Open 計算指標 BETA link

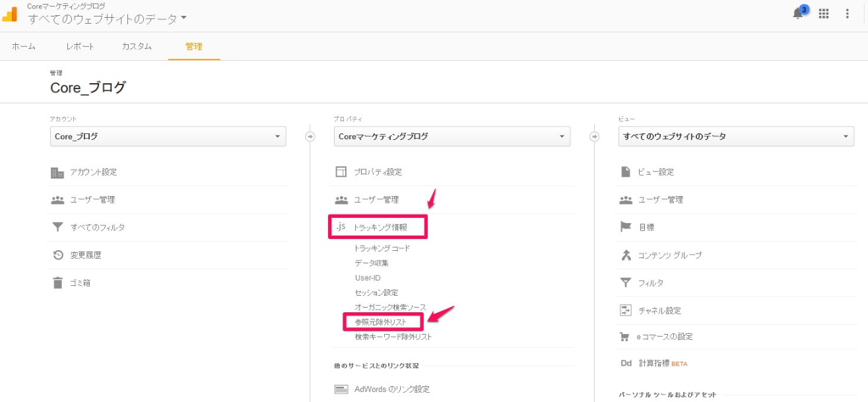663,364
